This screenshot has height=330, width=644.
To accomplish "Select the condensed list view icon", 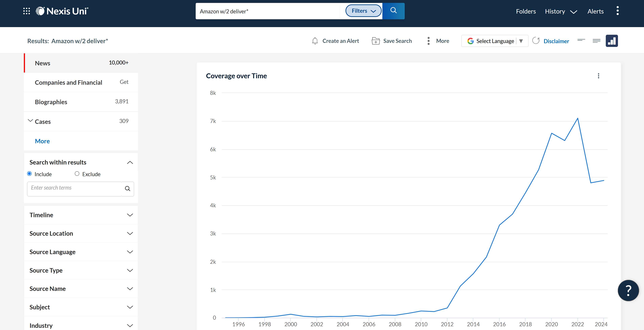I will (581, 40).
